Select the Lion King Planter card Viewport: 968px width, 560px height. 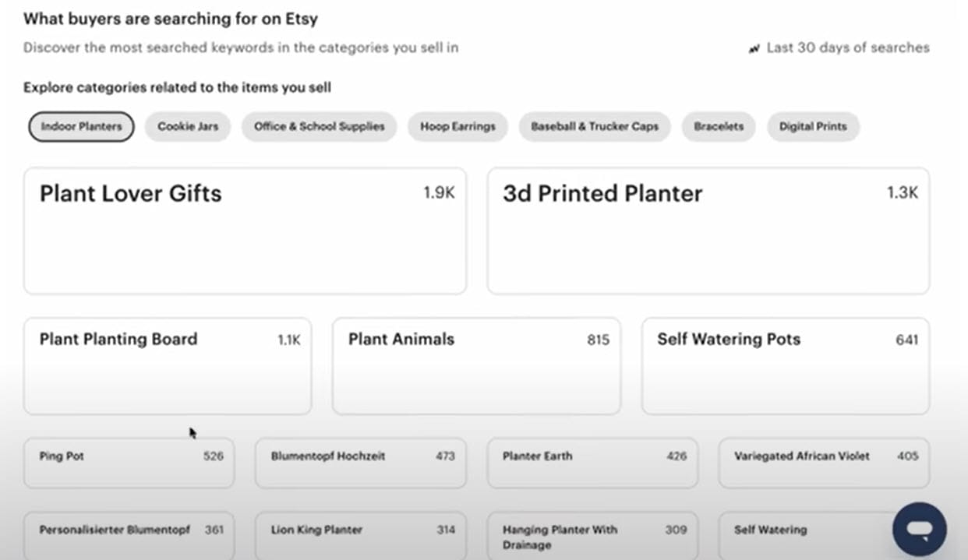[360, 534]
